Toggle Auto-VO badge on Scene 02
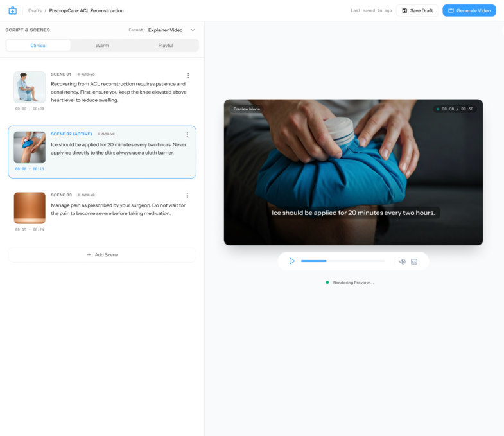The height and width of the screenshot is (436, 504). click(x=106, y=134)
